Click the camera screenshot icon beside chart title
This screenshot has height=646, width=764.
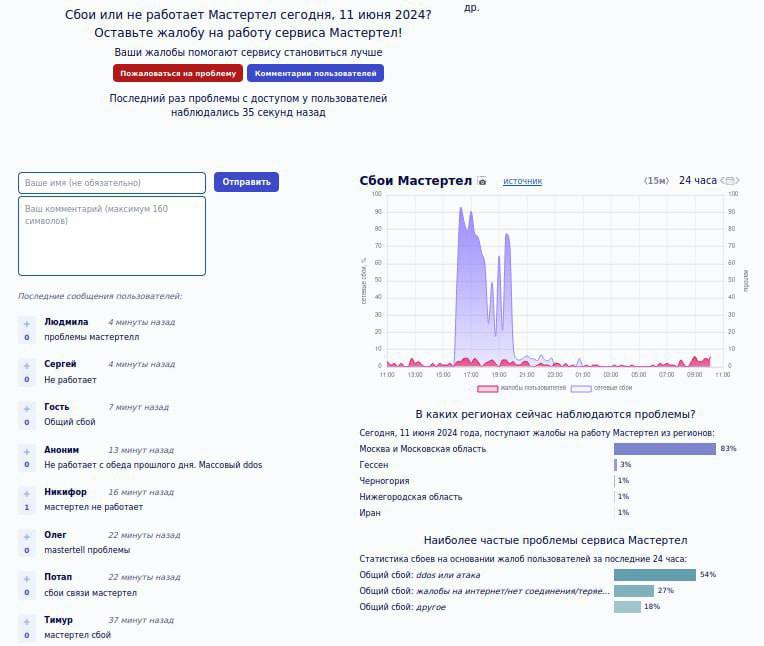click(x=482, y=182)
